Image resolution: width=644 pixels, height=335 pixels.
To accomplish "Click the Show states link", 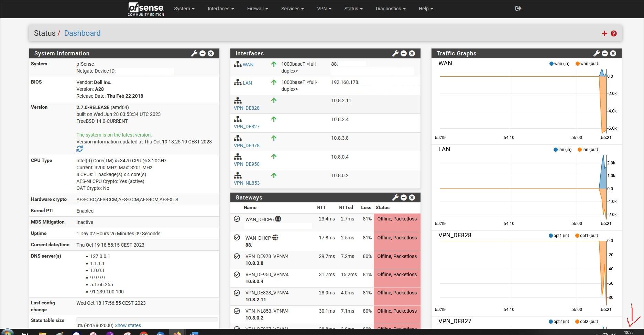I will click(128, 325).
